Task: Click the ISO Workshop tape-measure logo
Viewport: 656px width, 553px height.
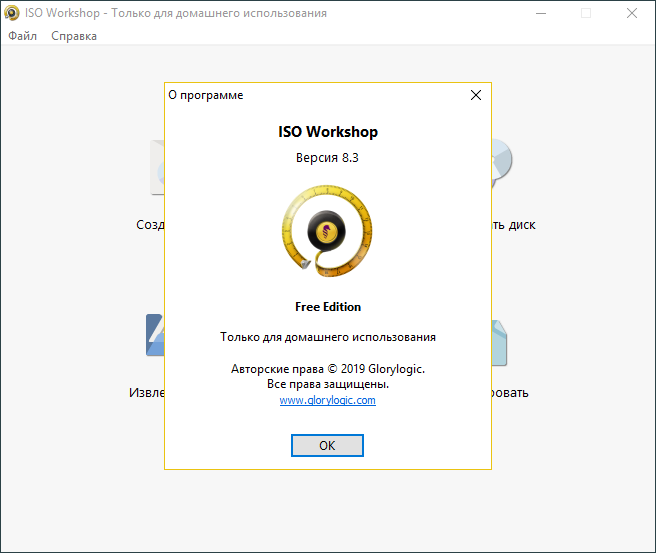Action: coord(327,231)
